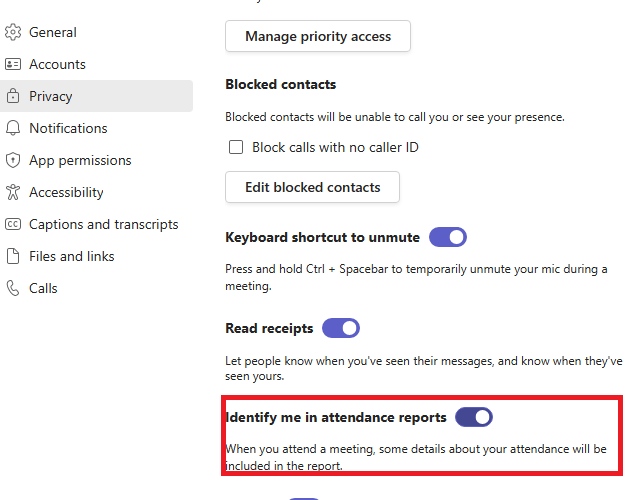Image resolution: width=633 pixels, height=500 pixels.
Task: Click the Accessibility person icon
Action: (13, 192)
